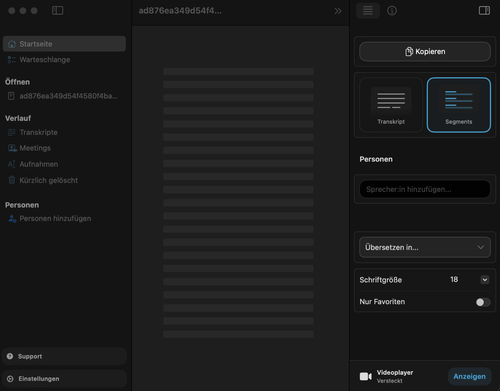500x391 pixels.
Task: Select the Transkript view mode
Action: [x=391, y=105]
